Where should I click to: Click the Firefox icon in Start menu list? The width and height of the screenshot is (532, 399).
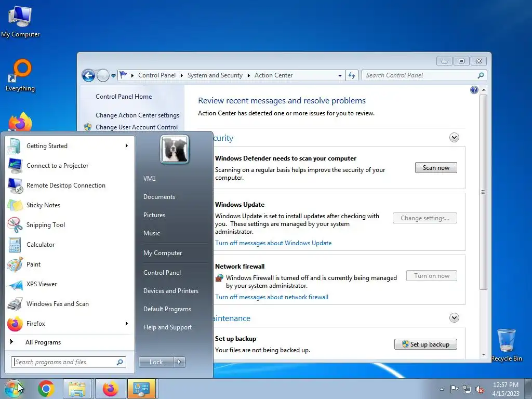[x=15, y=324]
